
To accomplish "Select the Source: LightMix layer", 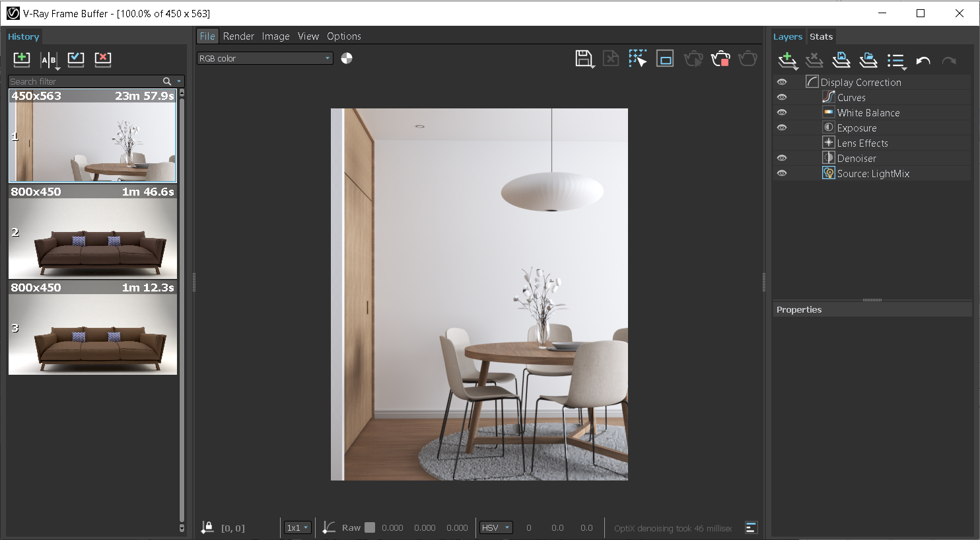I will coord(873,173).
